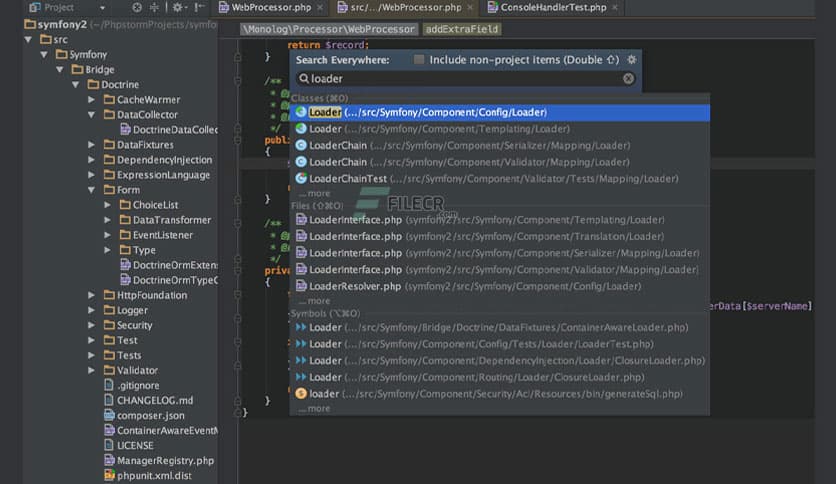
Task: Click into the loader search input field
Action: [x=467, y=78]
